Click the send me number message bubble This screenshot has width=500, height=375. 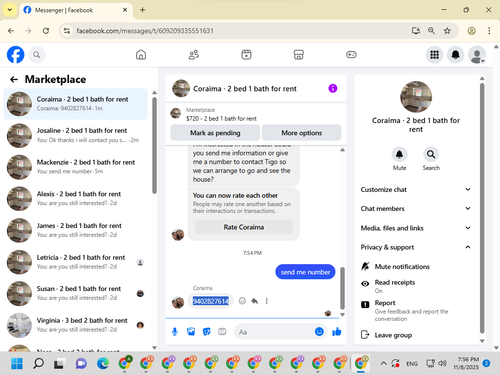[x=305, y=272]
